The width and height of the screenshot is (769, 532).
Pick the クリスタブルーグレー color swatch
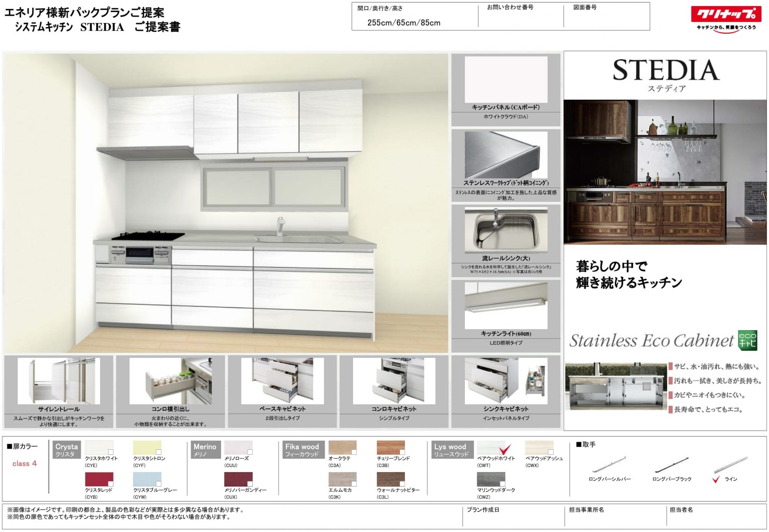coord(147,479)
